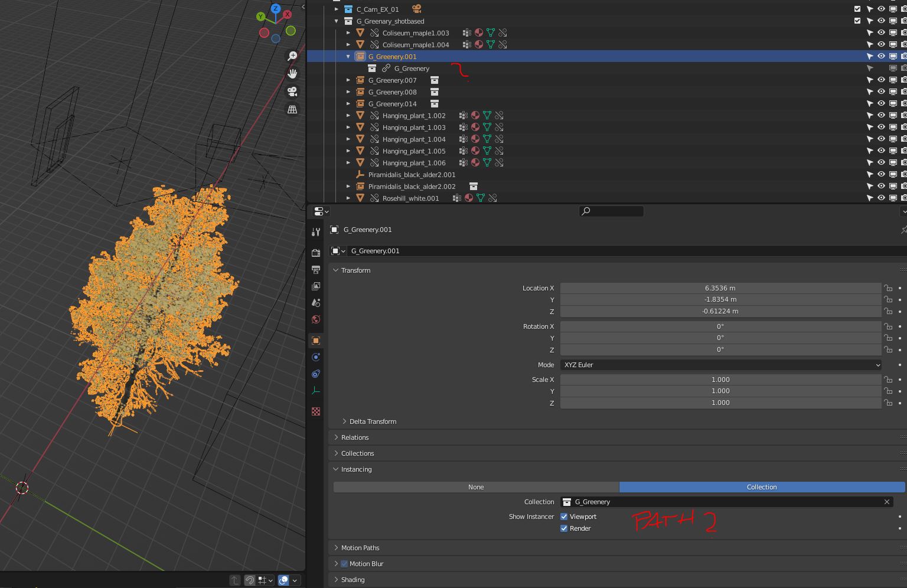The image size is (907, 588).
Task: Select Collection instancing mode
Action: (762, 487)
